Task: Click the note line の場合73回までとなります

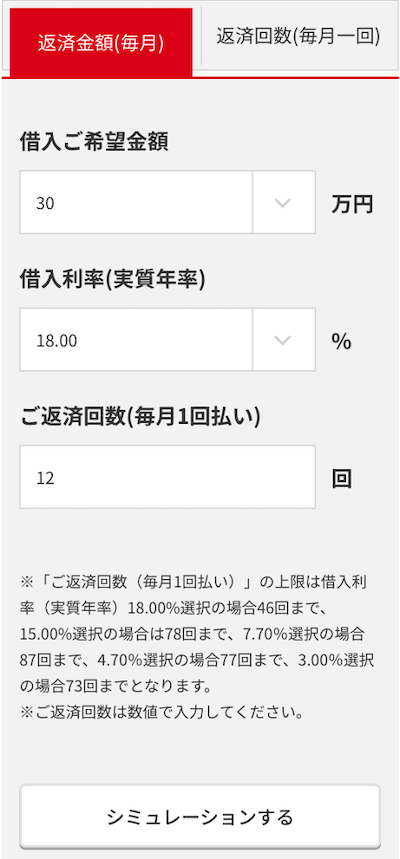Action: pos(119,686)
